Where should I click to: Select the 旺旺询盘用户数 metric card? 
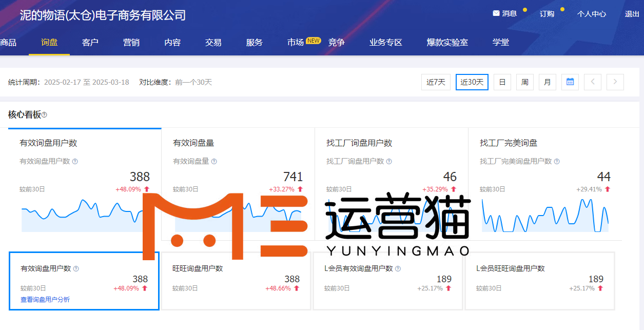[236, 281]
